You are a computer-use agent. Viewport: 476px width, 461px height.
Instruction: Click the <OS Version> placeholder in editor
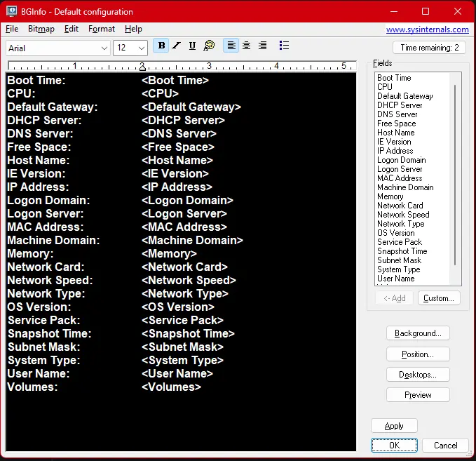[178, 307]
